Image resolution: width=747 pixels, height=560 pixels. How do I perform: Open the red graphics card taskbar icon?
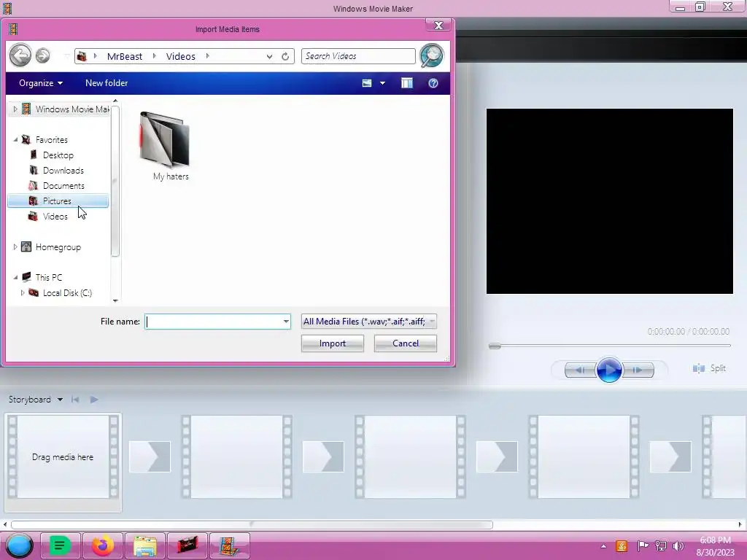187,546
